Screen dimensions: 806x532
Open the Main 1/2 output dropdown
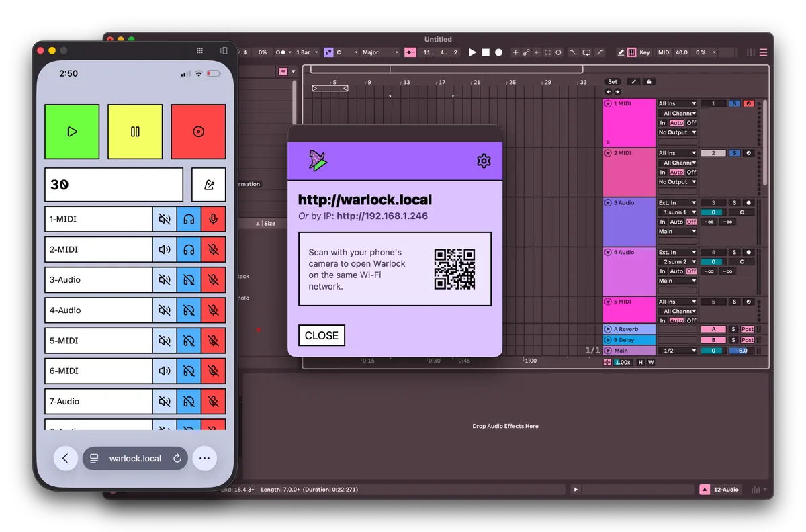click(677, 351)
